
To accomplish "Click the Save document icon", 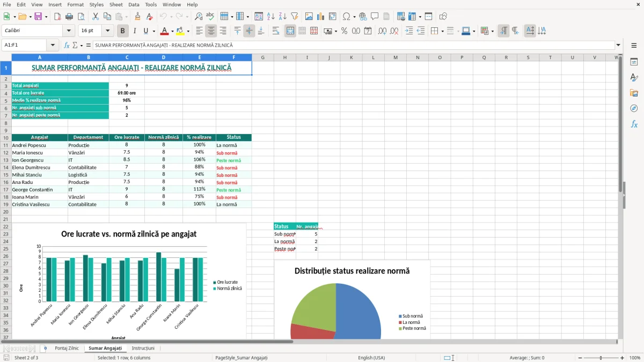I will click(38, 17).
